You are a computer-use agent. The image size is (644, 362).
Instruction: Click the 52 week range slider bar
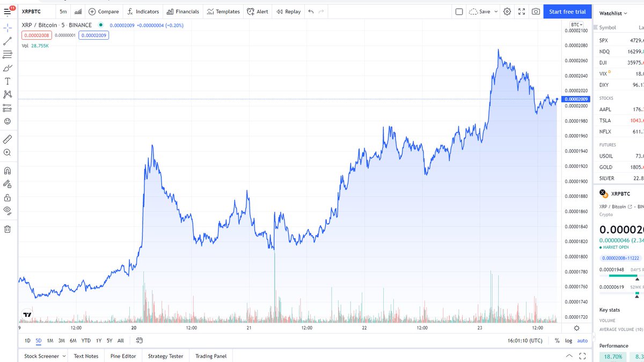(x=622, y=293)
